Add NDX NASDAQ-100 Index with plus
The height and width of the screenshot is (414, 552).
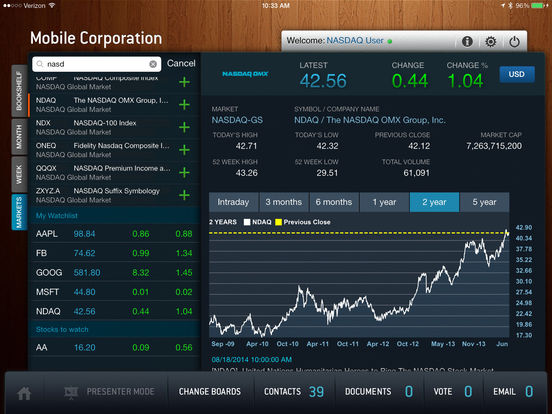pos(184,127)
